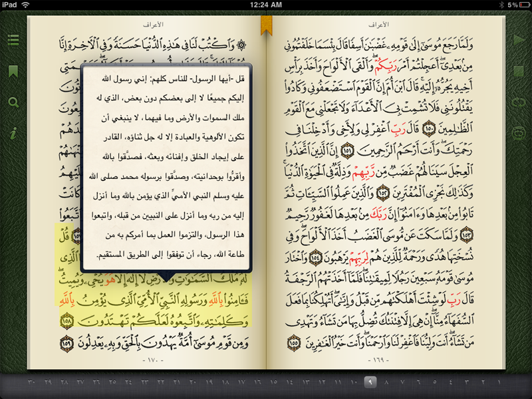The width and height of the screenshot is (532, 399).
Task: Tap the ornate repeat icon below repeat arrows
Action: pyautogui.click(x=519, y=134)
